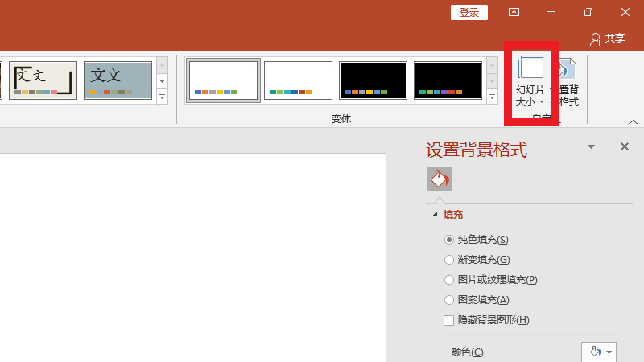
Task: Select Solid fill (纯色填充) radio button
Action: tap(449, 240)
